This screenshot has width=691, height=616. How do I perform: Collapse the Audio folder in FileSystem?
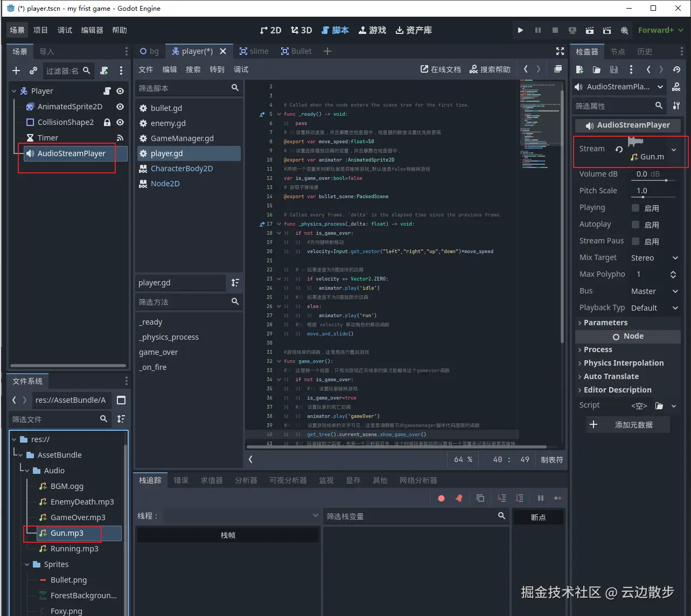click(x=27, y=471)
